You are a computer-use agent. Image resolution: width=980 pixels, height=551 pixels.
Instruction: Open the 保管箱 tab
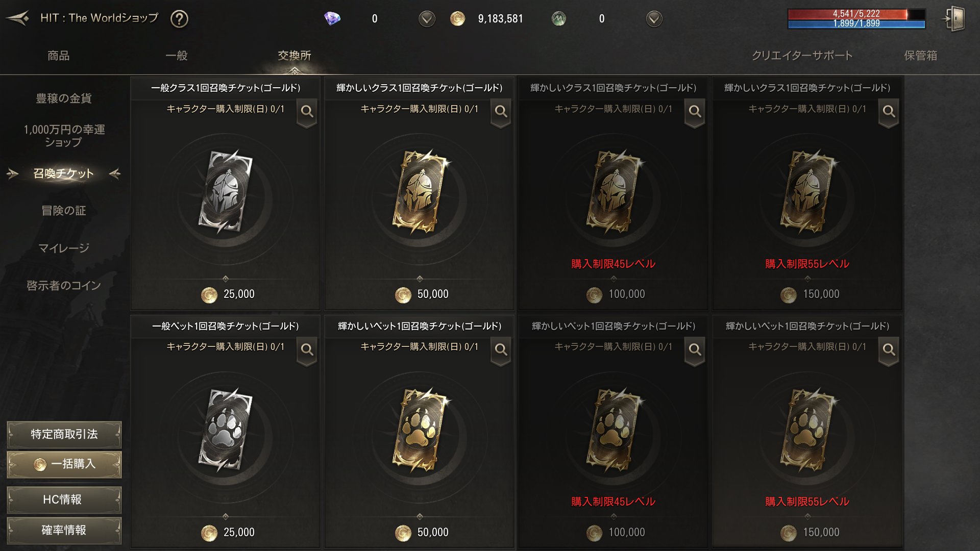pyautogui.click(x=920, y=55)
